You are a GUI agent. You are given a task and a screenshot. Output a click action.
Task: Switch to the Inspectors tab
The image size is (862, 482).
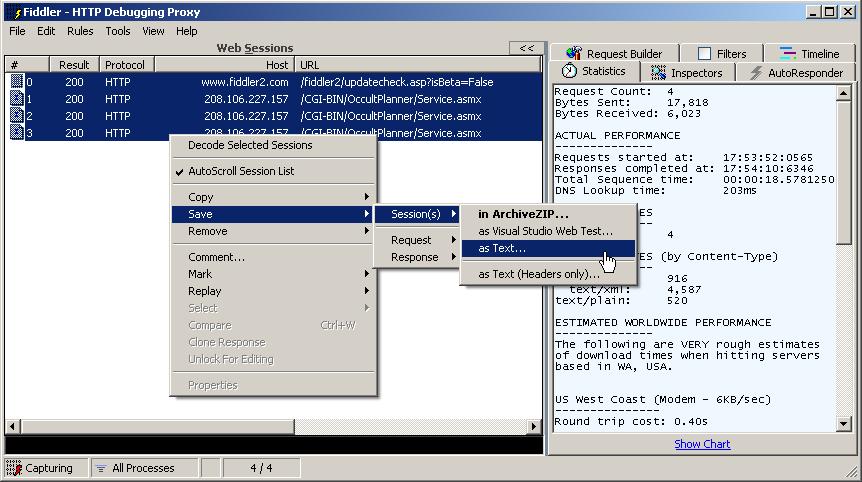click(x=687, y=73)
